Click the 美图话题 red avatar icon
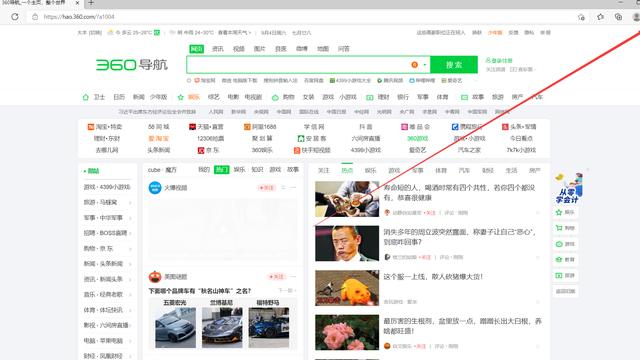The height and width of the screenshot is (360, 640). coord(155,277)
